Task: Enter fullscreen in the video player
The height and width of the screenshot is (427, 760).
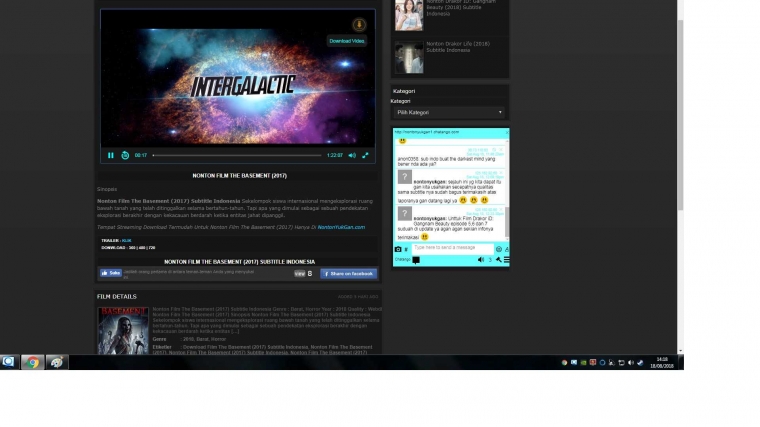Action: click(365, 156)
